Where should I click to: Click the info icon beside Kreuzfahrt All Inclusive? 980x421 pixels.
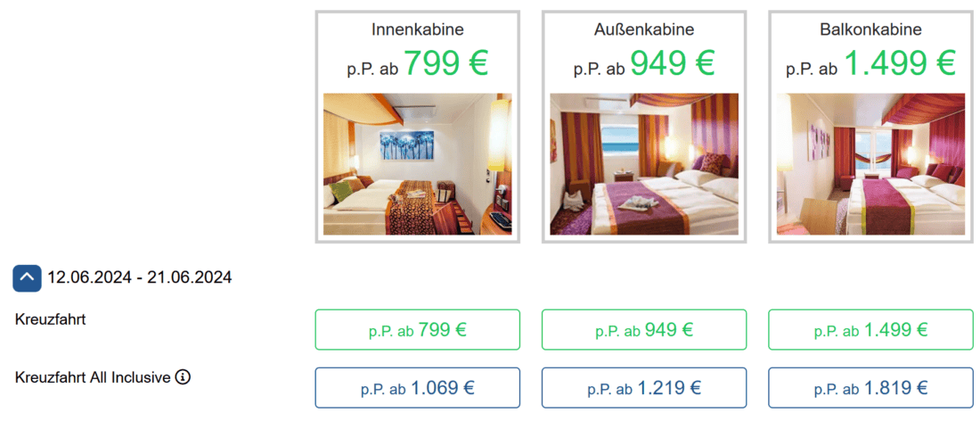click(x=184, y=377)
